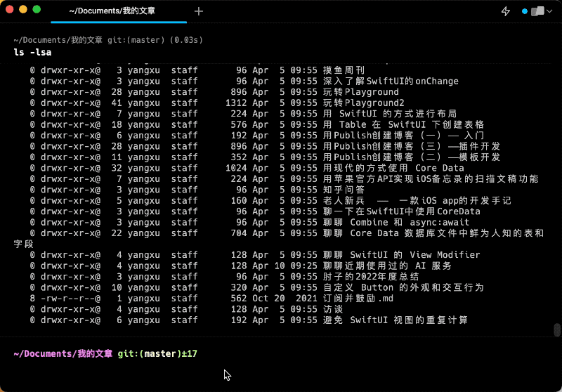Click 老人新兵 —— 一款iOS app的开发手记
562x392 pixels.
point(417,201)
